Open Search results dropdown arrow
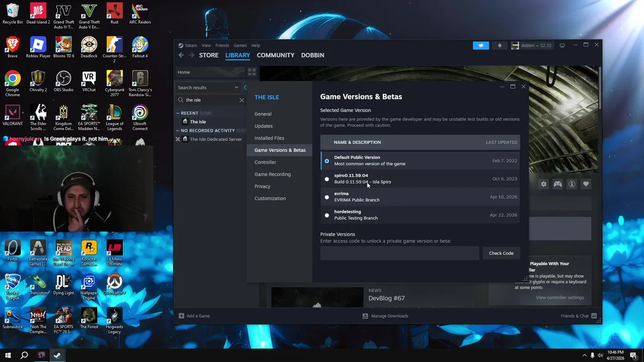The height and width of the screenshot is (362, 644). pos(236,87)
